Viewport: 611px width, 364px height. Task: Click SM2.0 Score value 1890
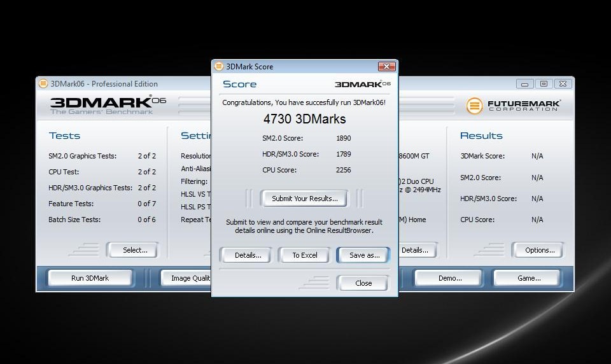point(343,138)
